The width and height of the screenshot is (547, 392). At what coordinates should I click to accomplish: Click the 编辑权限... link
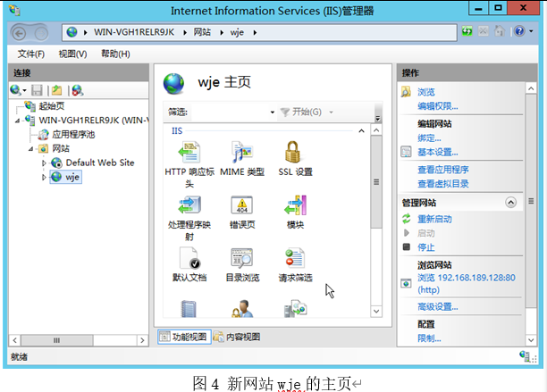click(x=438, y=106)
